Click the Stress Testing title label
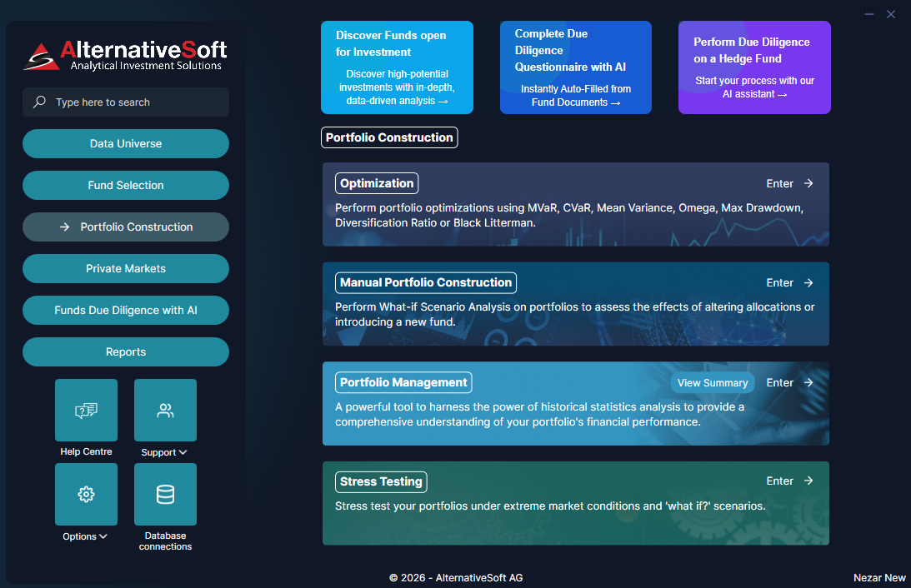The height and width of the screenshot is (588, 911). (381, 481)
